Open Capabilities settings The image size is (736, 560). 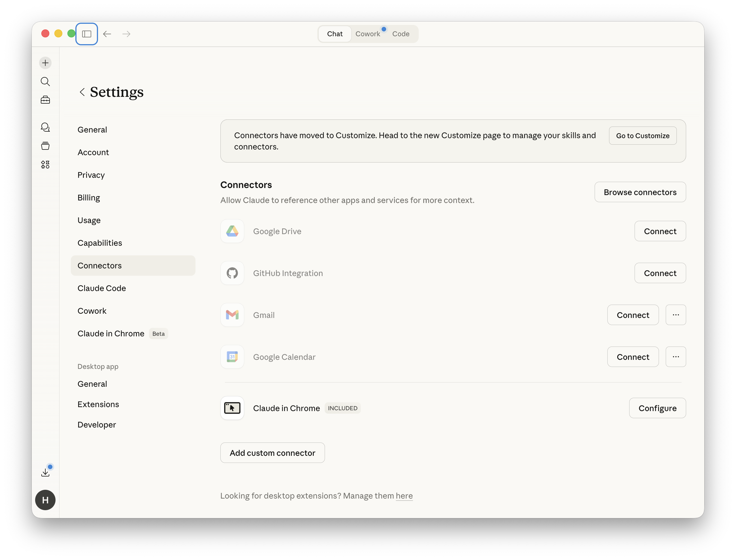tap(133, 243)
